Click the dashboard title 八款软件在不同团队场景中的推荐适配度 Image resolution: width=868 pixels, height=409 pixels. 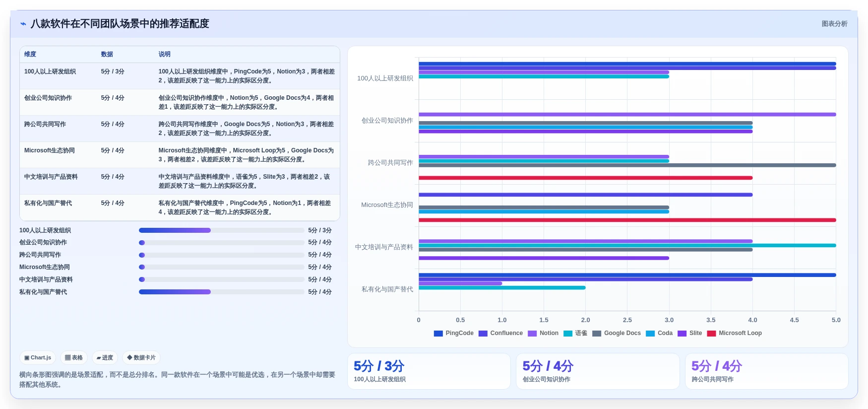click(x=120, y=24)
